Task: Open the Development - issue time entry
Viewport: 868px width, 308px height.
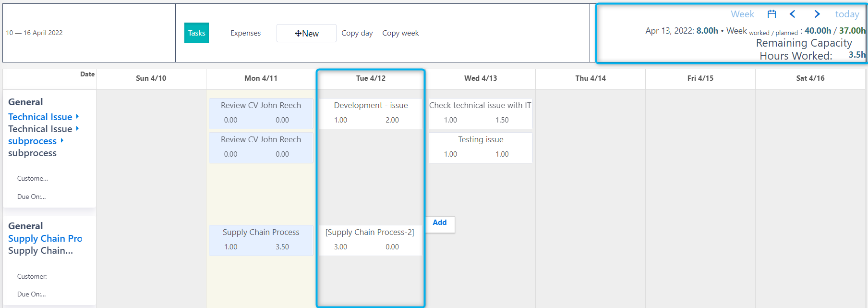Action: 371,106
